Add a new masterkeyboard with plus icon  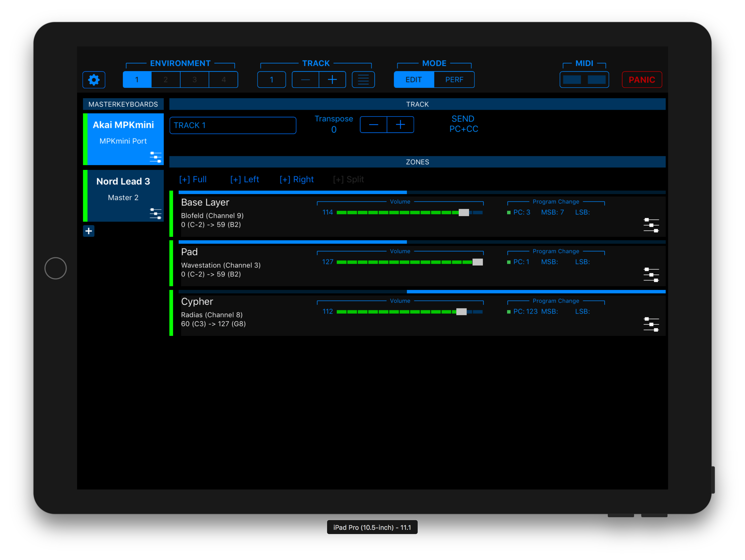[x=89, y=231]
